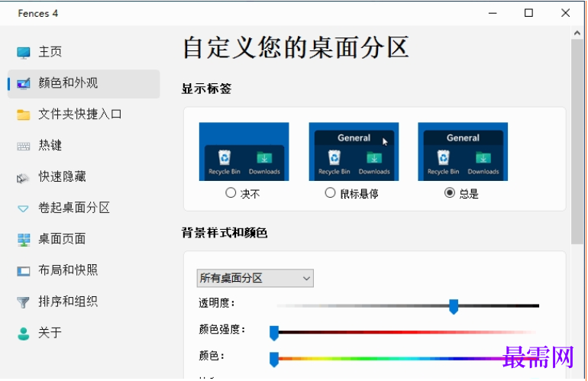Viewport: 588px width, 381px height.
Task: Click the keyboard icon beside 热键
Action: (23, 146)
